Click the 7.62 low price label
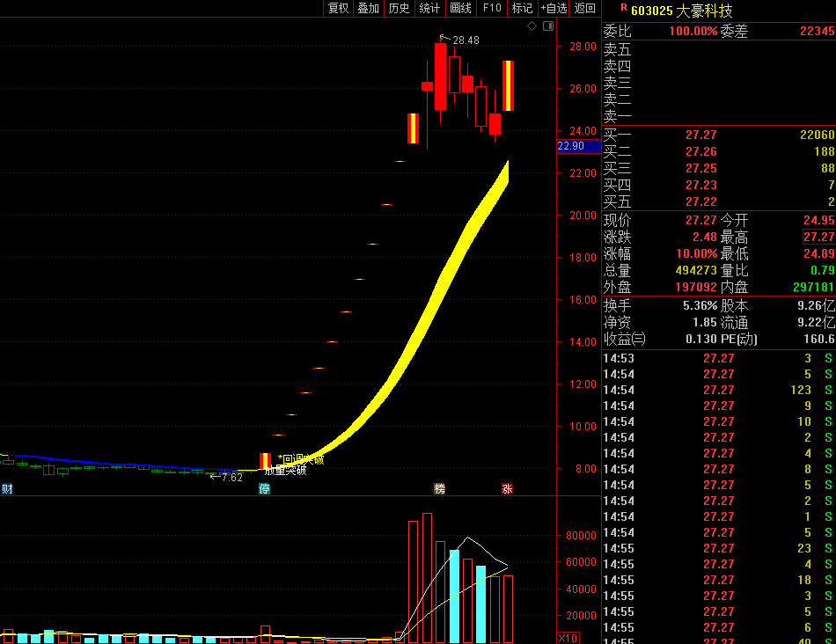The height and width of the screenshot is (644, 836). point(232,478)
